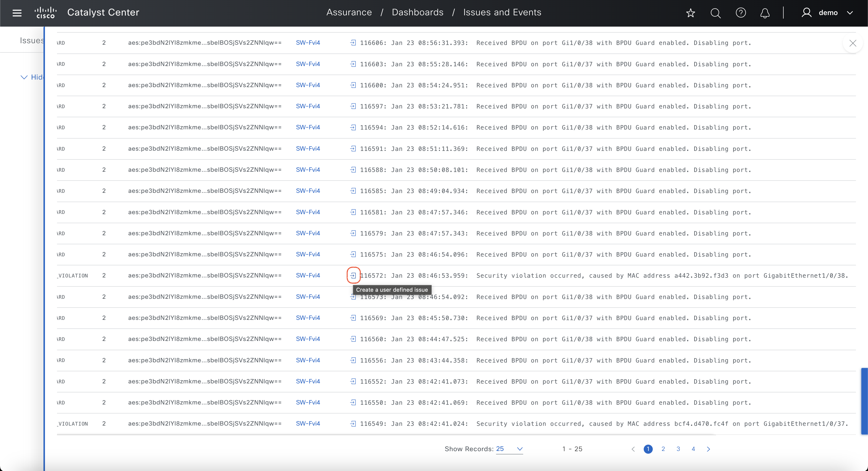Jump to page 2 of events
The width and height of the screenshot is (868, 471).
(663, 449)
